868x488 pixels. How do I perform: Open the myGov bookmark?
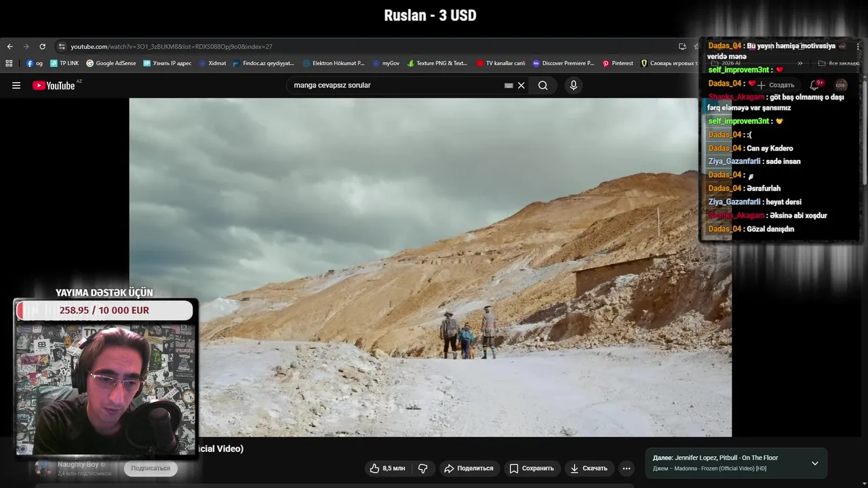pyautogui.click(x=386, y=63)
